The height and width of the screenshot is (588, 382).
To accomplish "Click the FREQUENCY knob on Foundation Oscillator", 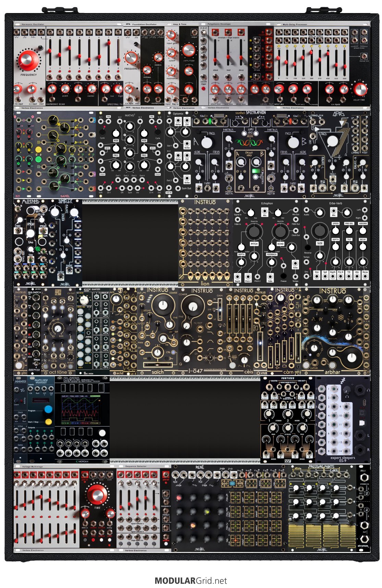I will [131, 58].
